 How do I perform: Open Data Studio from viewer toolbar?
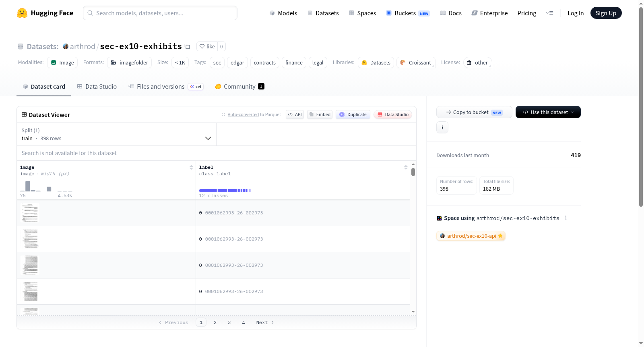[393, 114]
